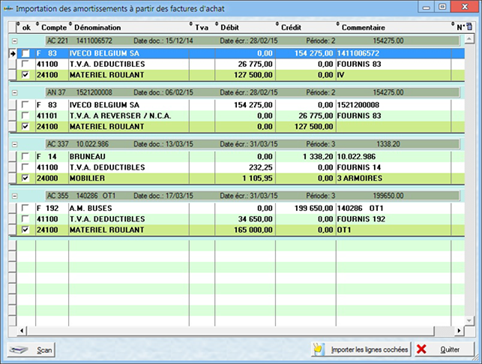
Task: Click the horizontal scrollbar thumb
Action: pyautogui.click(x=230, y=331)
